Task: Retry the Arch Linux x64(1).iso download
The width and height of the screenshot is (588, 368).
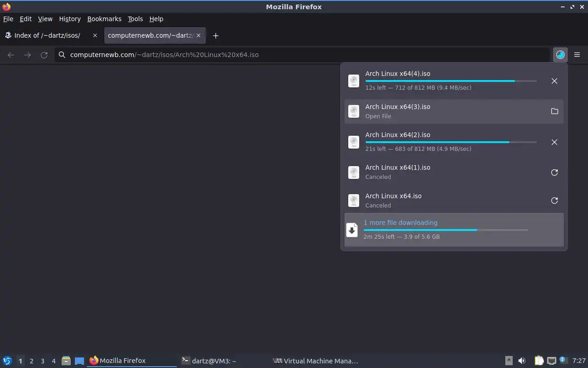Action: coord(554,172)
